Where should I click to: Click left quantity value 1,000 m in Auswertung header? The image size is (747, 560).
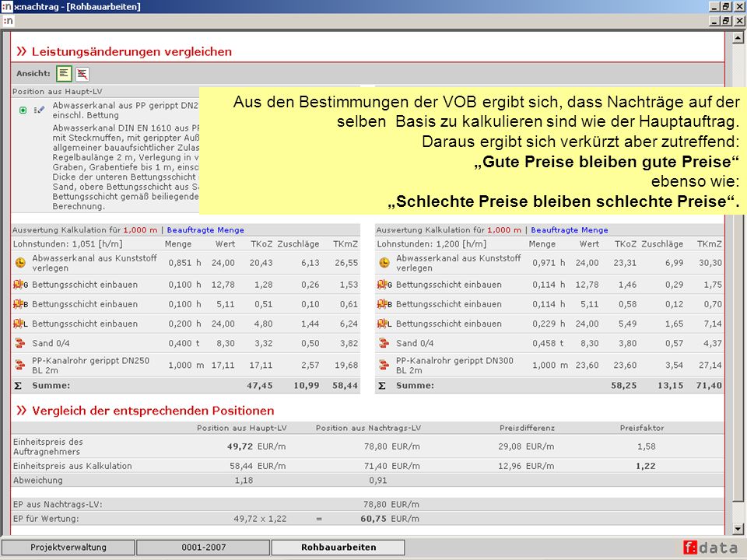(x=140, y=230)
